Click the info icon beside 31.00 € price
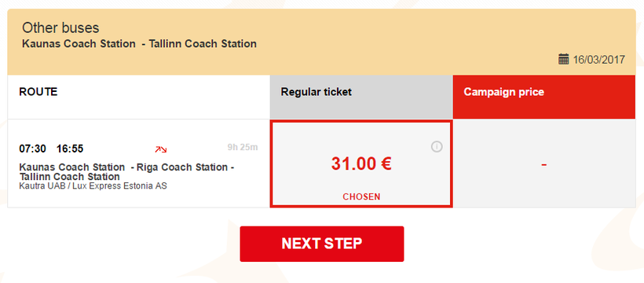The width and height of the screenshot is (644, 283). click(x=437, y=146)
